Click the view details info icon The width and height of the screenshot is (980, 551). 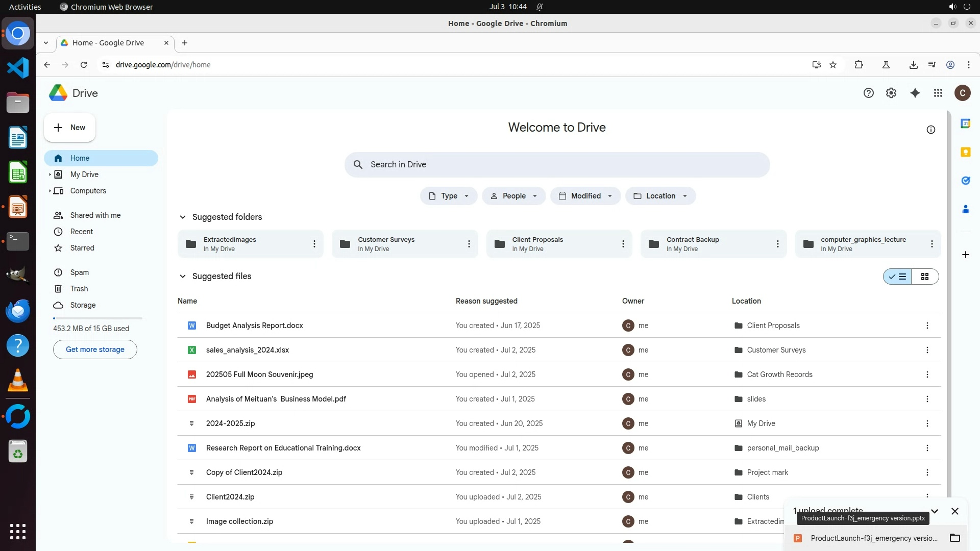930,130
